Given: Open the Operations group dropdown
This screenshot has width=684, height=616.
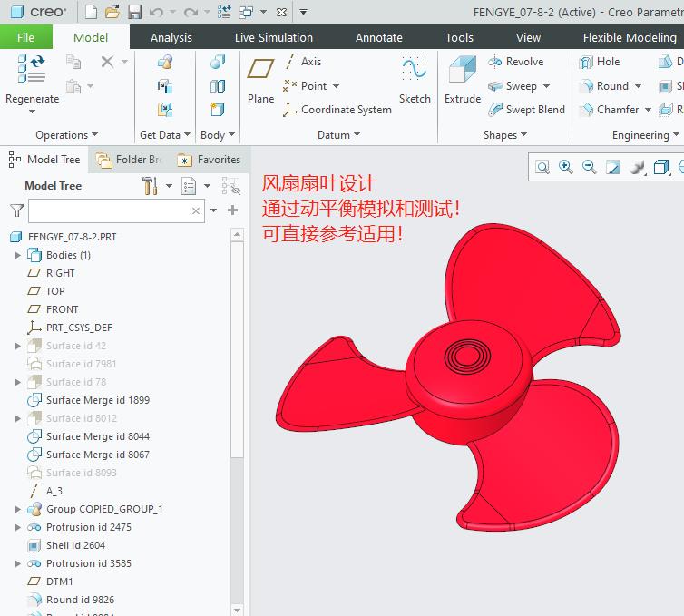Looking at the screenshot, I should coord(67,135).
